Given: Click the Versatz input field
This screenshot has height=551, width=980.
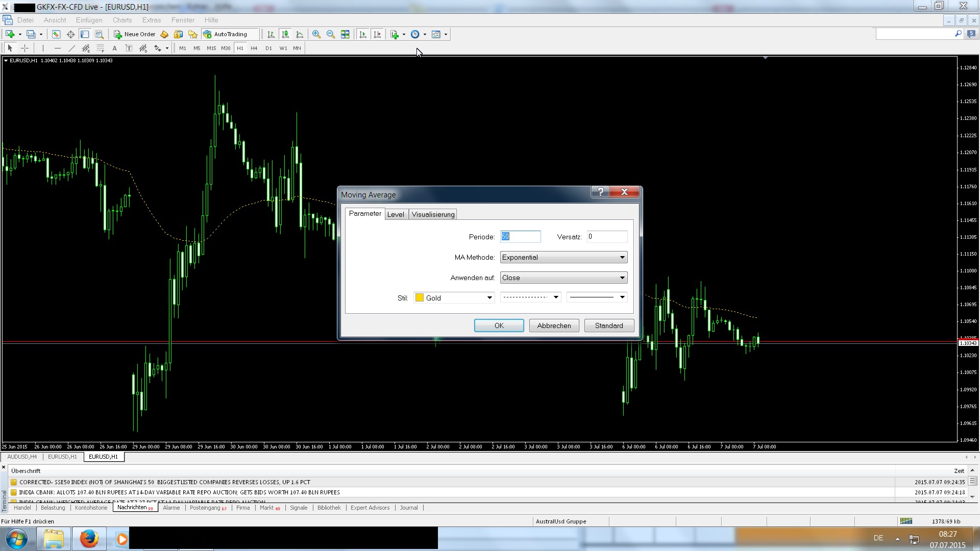Looking at the screenshot, I should click(x=606, y=237).
